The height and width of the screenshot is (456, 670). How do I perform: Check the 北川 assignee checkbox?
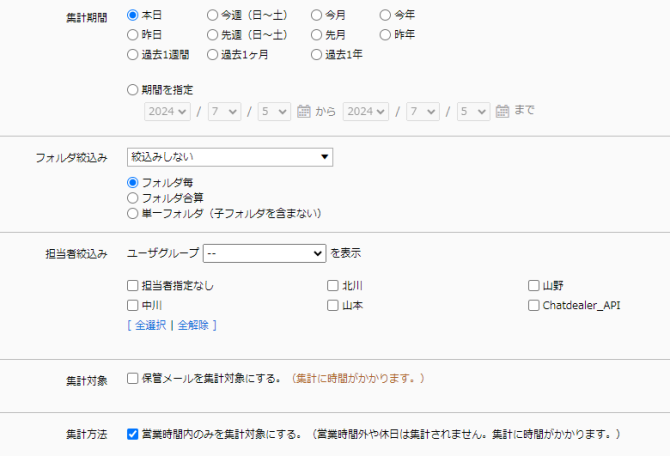coord(333,286)
